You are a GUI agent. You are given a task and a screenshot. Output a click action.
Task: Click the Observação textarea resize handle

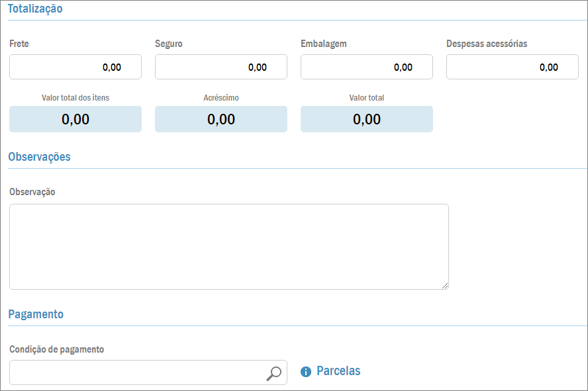point(445,286)
